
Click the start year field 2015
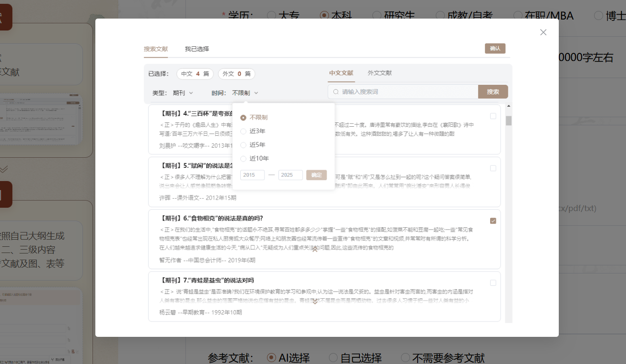[252, 175]
